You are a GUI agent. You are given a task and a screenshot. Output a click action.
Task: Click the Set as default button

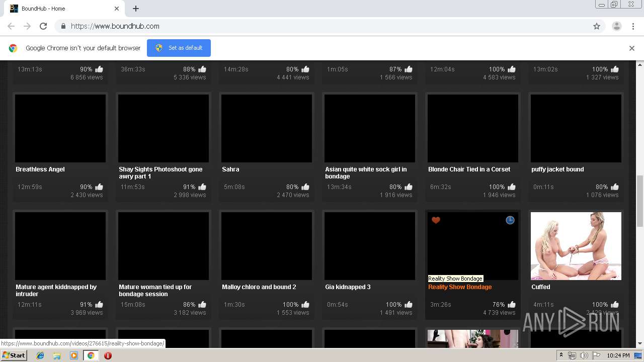[179, 48]
